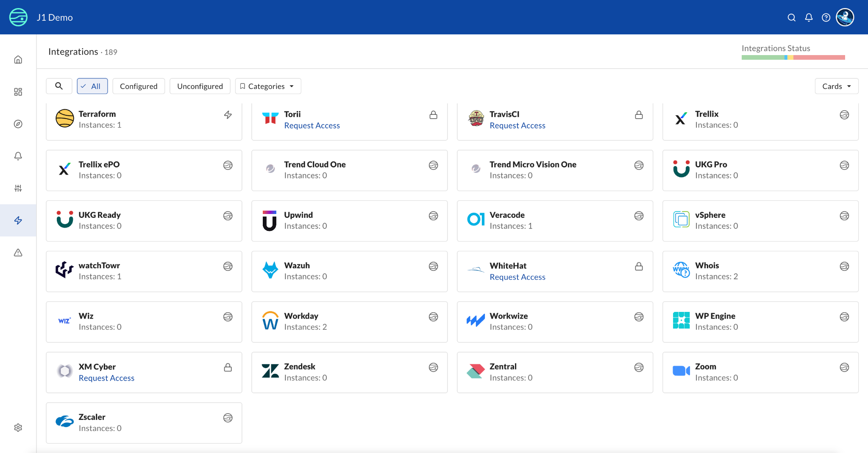Open the UKG Ready integration card
868x453 pixels.
click(x=144, y=221)
